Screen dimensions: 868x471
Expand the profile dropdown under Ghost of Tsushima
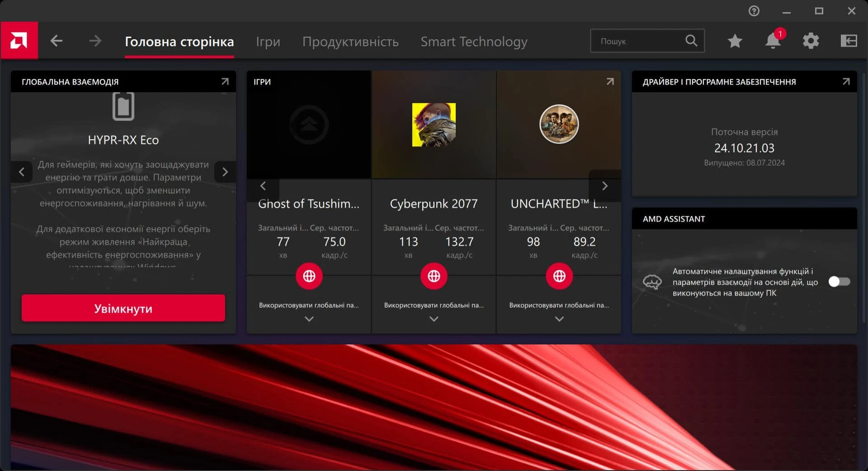(309, 319)
